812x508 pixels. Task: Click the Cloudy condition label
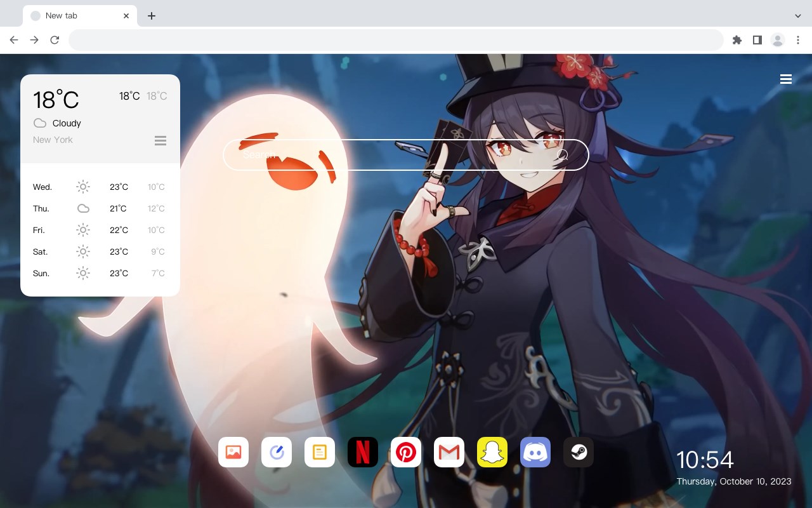(x=67, y=123)
